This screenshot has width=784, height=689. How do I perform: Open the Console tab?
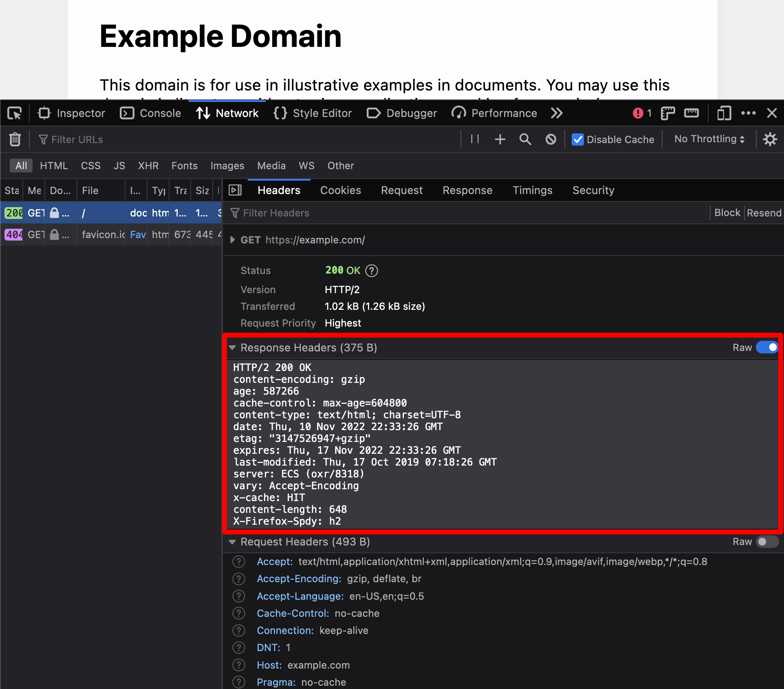(x=151, y=113)
